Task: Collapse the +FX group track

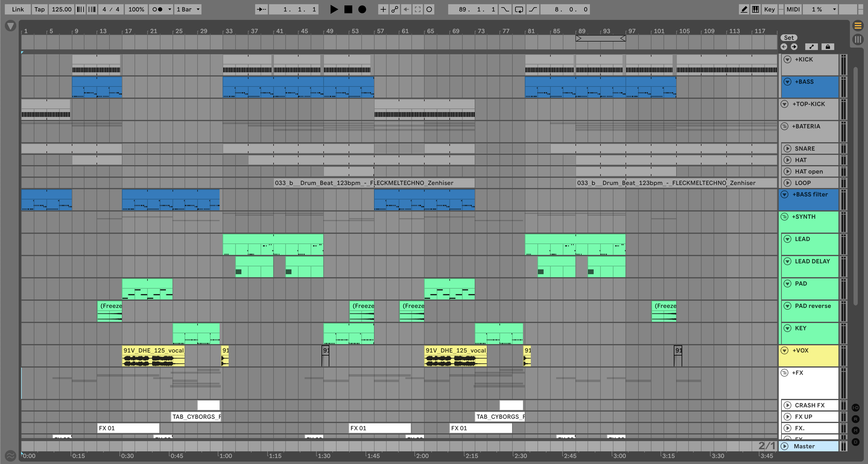Action: [x=785, y=373]
